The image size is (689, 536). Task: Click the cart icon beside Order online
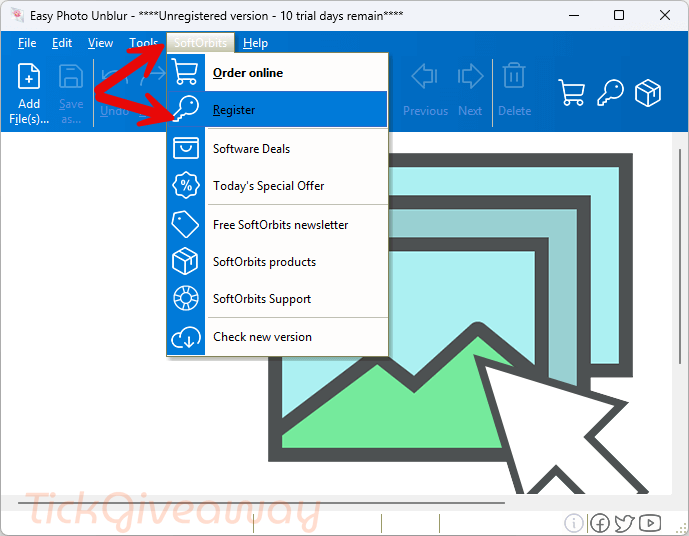point(185,72)
